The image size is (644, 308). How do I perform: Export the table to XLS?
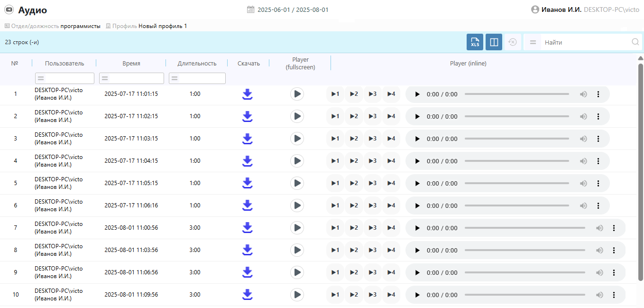(475, 42)
